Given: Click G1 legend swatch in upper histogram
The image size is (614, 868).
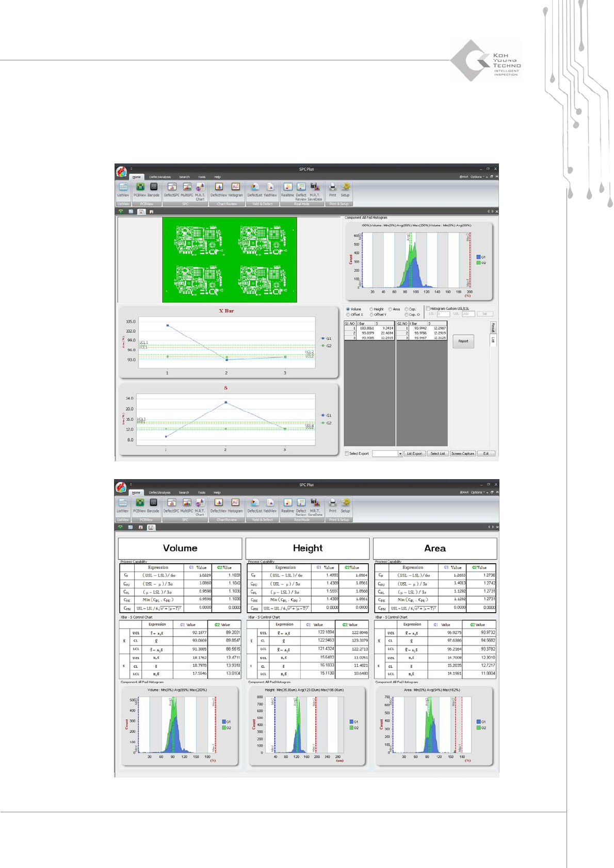Looking at the screenshot, I should [478, 257].
